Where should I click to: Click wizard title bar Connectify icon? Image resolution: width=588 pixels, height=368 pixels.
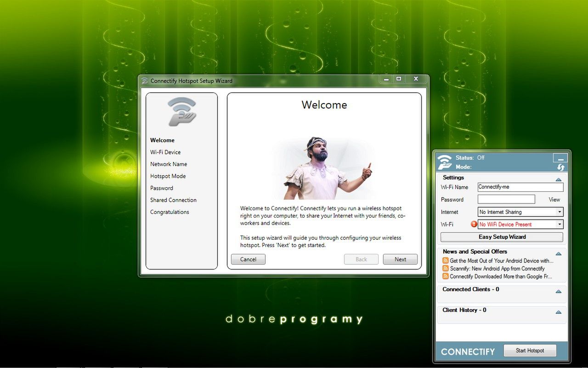[x=145, y=81]
